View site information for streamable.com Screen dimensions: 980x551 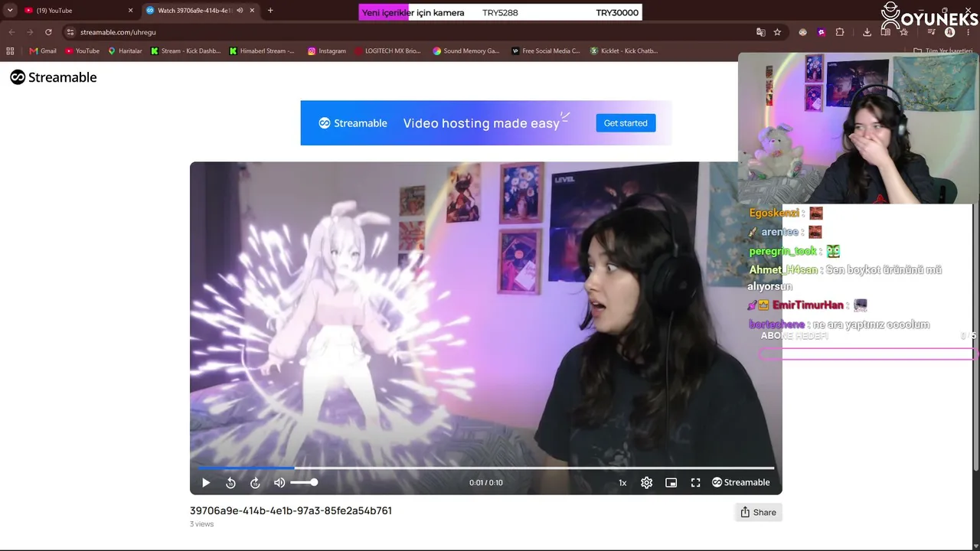70,32
